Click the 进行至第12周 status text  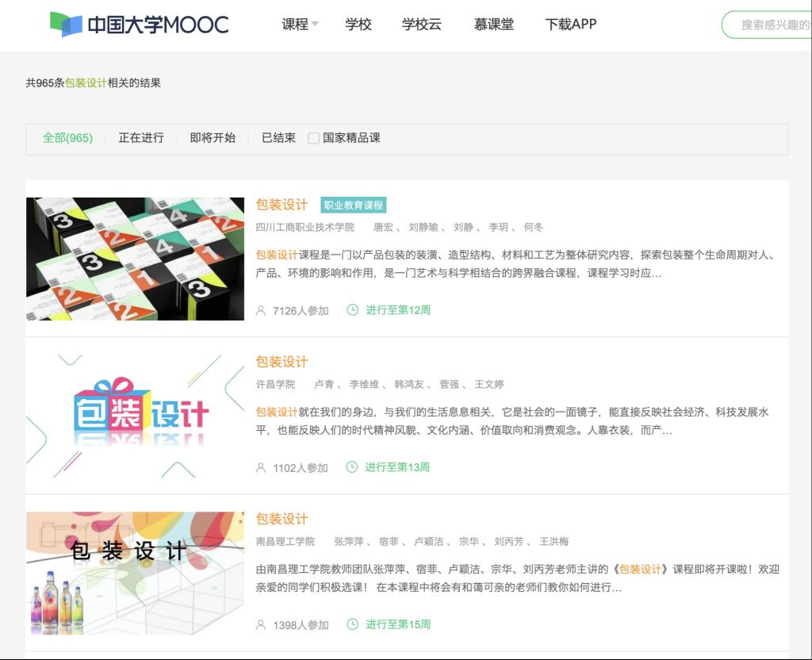point(398,310)
